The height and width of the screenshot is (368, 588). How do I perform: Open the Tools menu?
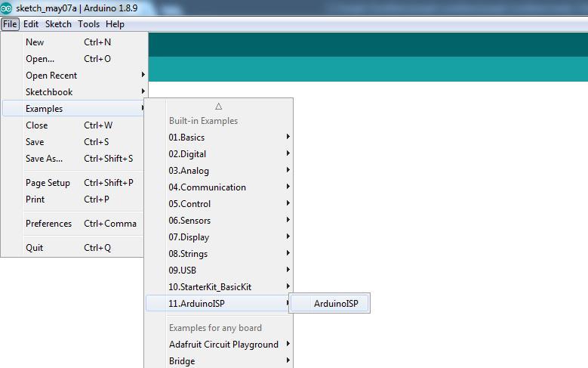[x=88, y=24]
